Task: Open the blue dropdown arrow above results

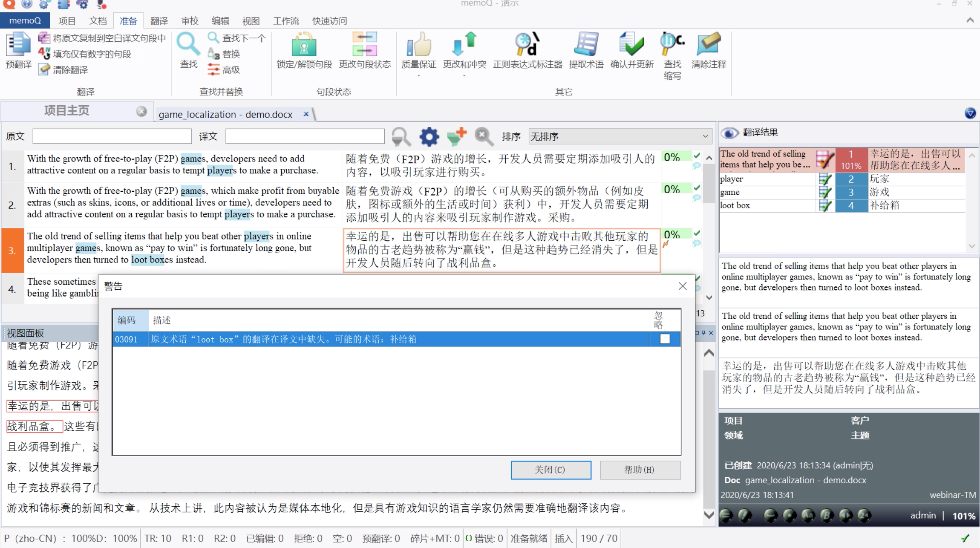Action: (970, 113)
